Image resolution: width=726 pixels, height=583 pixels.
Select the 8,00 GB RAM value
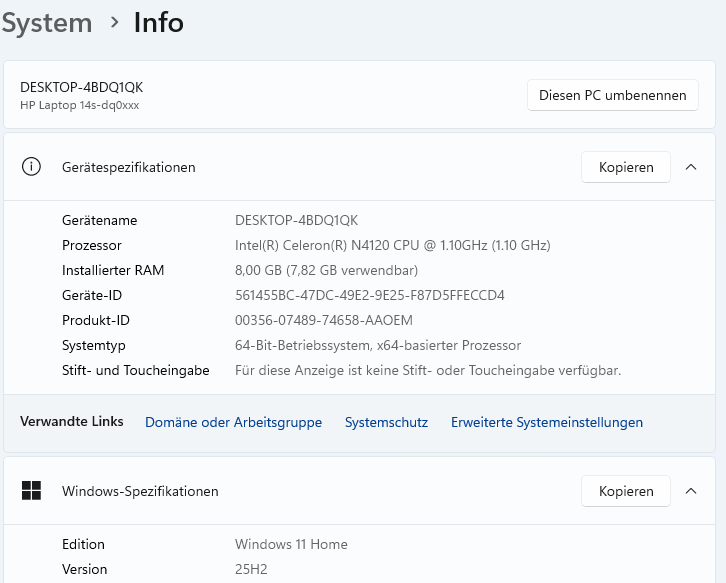coord(326,270)
